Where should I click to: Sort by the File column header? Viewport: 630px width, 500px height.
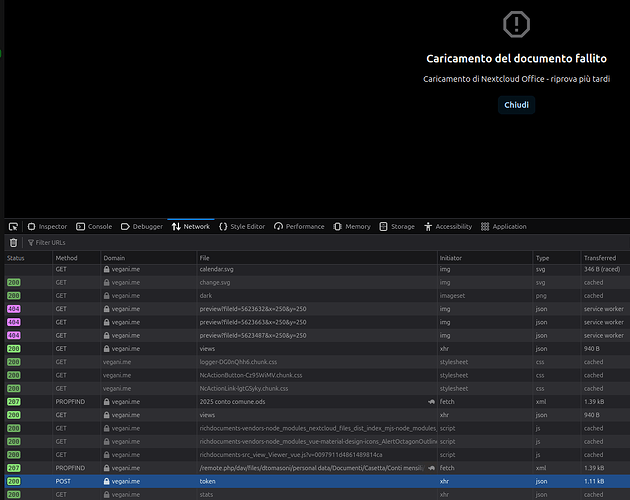click(x=317, y=258)
